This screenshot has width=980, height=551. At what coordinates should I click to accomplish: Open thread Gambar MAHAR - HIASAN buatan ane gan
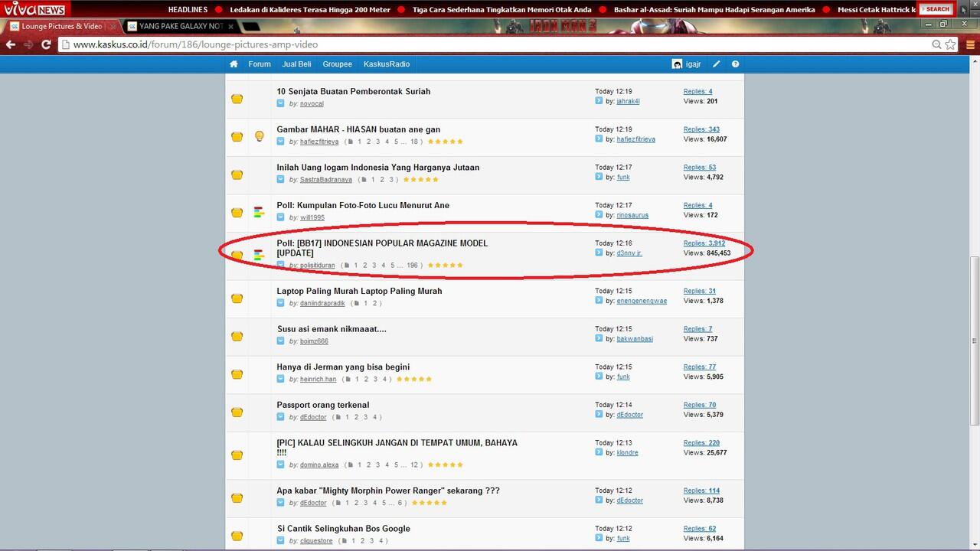[x=358, y=129]
